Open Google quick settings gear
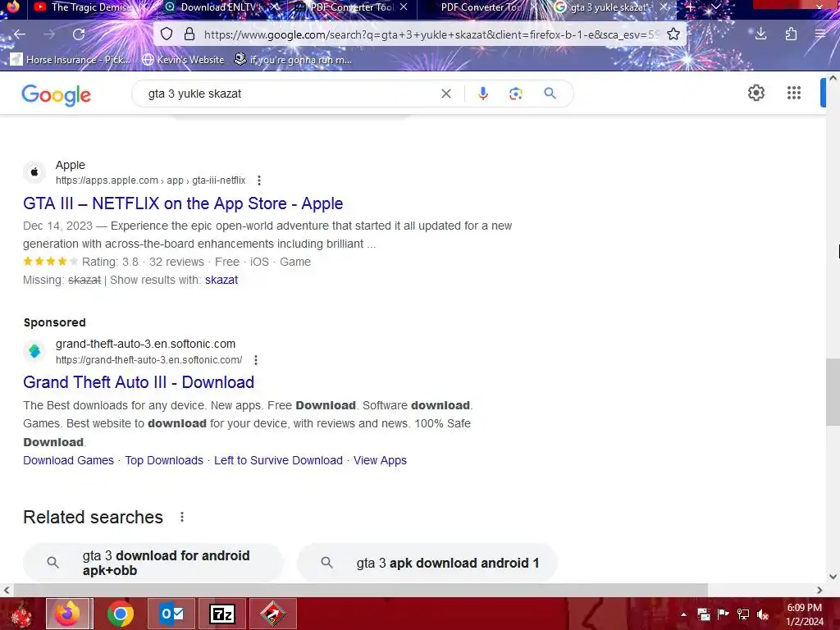The image size is (840, 630). point(756,93)
